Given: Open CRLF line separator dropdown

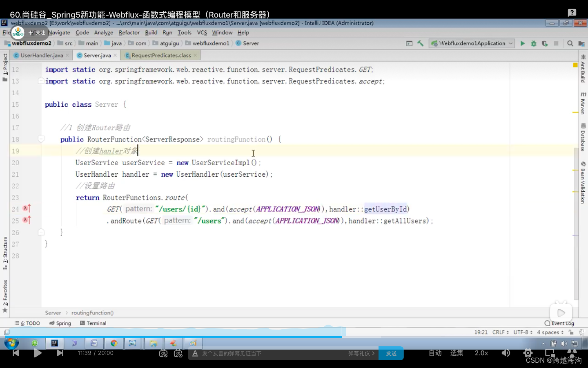Looking at the screenshot, I should click(500, 332).
